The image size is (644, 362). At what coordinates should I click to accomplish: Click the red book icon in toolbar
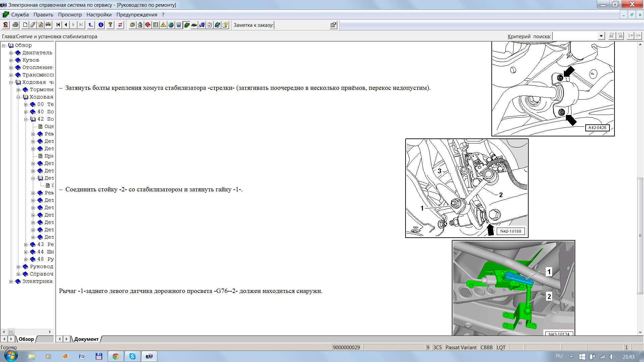point(148,25)
